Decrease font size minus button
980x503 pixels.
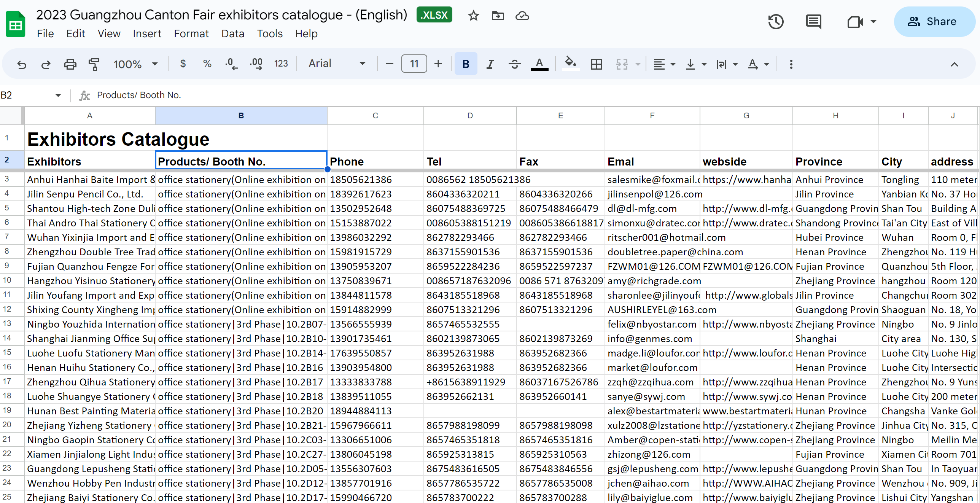click(389, 64)
